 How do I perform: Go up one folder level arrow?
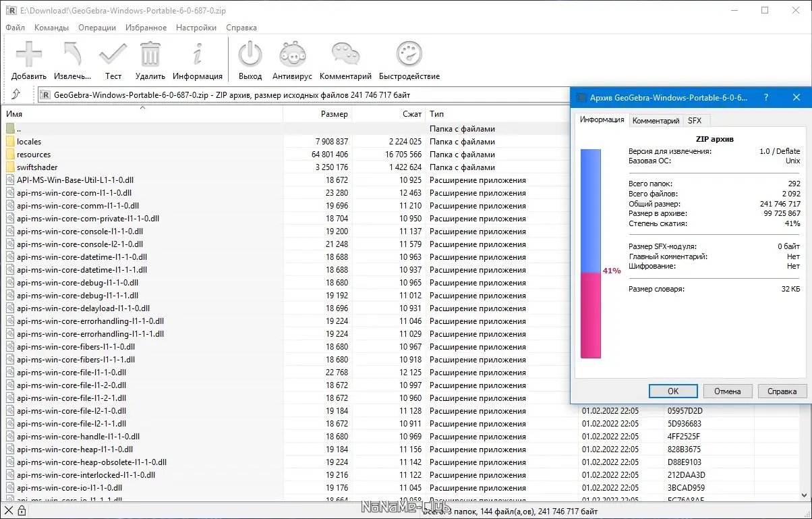point(16,95)
